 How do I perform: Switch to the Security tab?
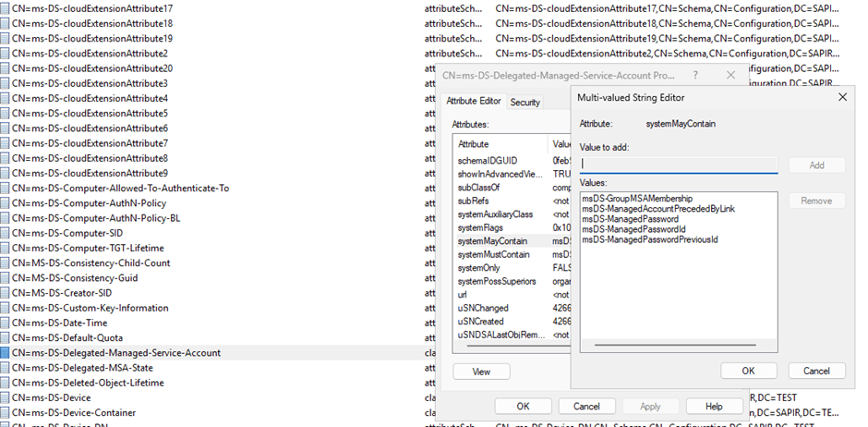524,103
